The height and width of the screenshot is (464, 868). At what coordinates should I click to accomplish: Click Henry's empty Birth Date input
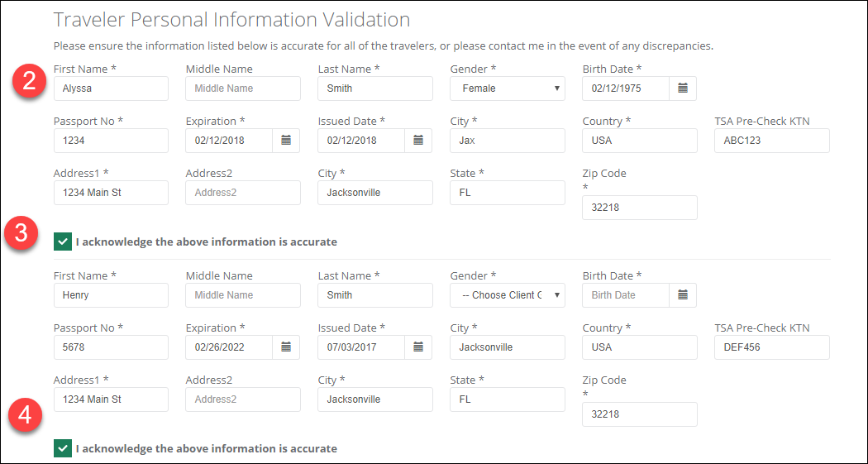tap(625, 295)
